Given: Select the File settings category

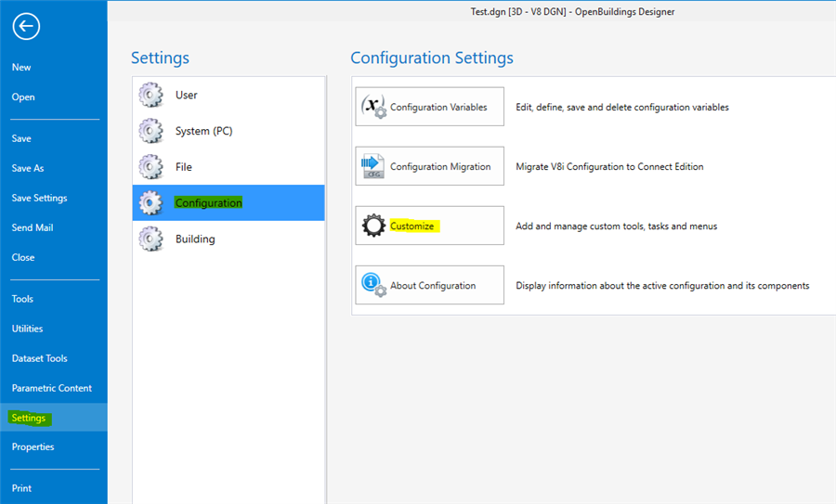Looking at the screenshot, I should click(x=229, y=167).
